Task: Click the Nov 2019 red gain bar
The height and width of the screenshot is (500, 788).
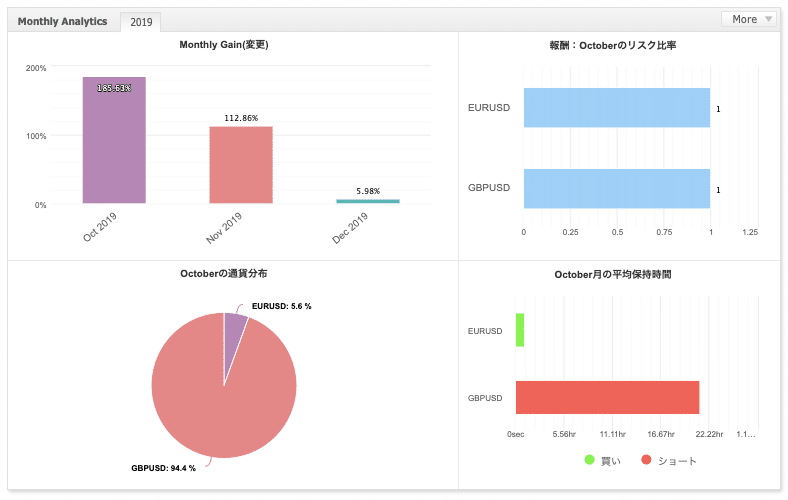Action: click(241, 165)
